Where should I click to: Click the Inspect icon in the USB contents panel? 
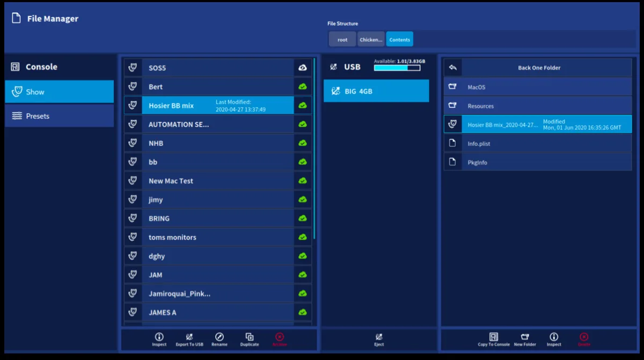coord(554,337)
